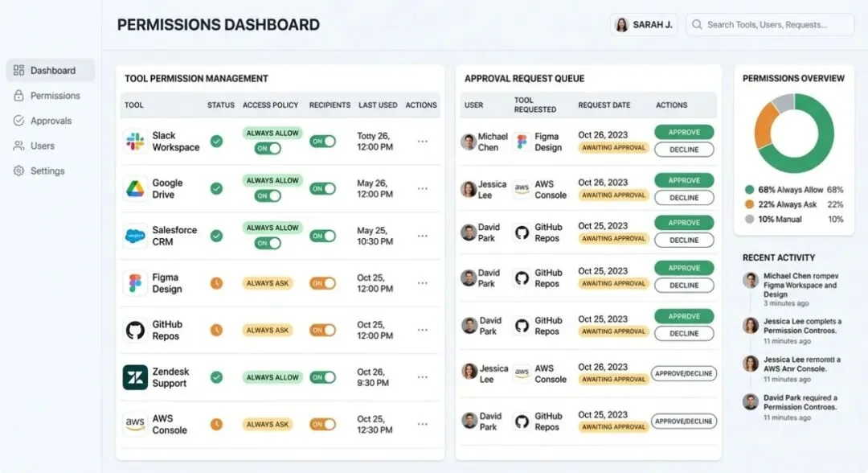
Task: Click the search magnifier icon
Action: pyautogui.click(x=696, y=25)
